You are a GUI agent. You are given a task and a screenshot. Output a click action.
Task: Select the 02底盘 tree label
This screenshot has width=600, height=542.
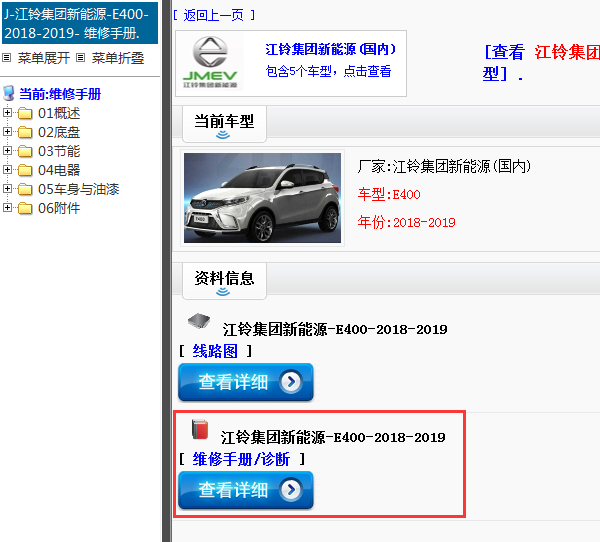click(59, 132)
